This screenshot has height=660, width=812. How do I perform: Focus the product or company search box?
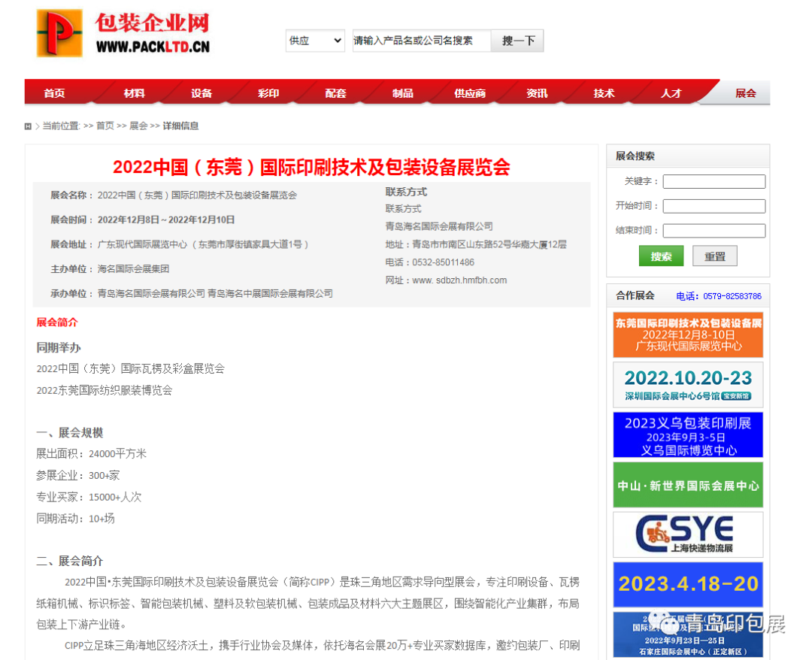pyautogui.click(x=421, y=41)
